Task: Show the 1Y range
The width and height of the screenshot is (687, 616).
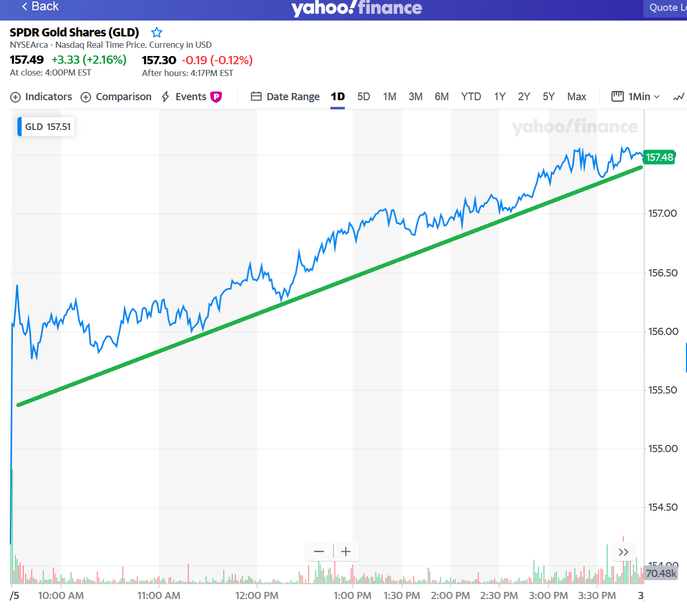Action: tap(500, 97)
